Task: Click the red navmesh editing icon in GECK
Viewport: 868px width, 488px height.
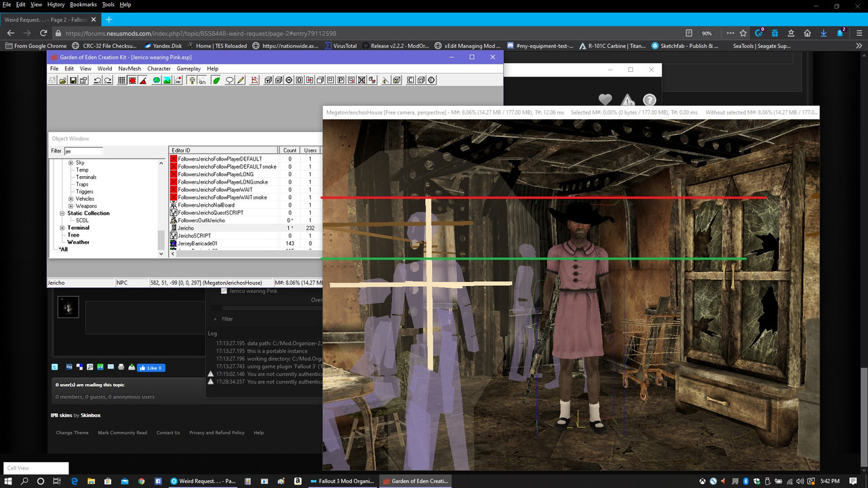Action: [x=254, y=80]
